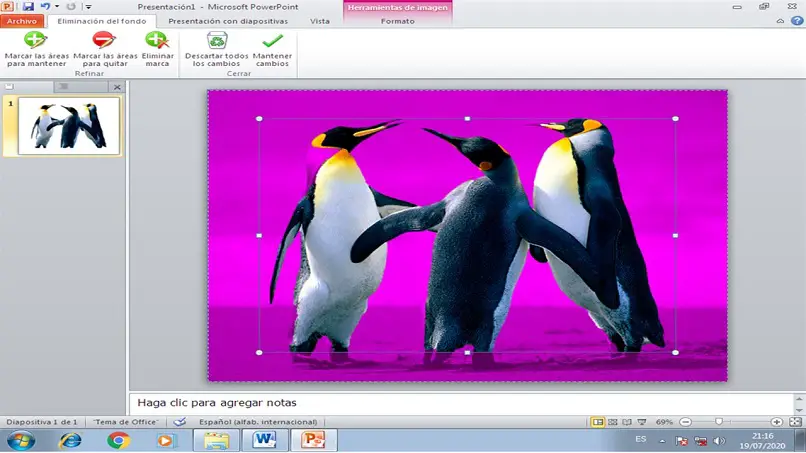Click Herramientas de imagen contextual header
Screen dimensions: 806x453
[397, 7]
